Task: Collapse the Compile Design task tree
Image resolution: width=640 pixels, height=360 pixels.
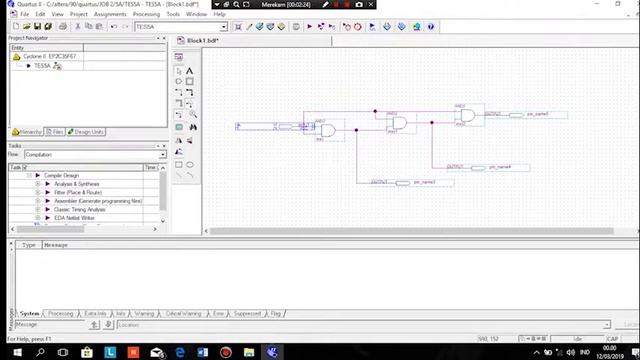Action: 29,176
